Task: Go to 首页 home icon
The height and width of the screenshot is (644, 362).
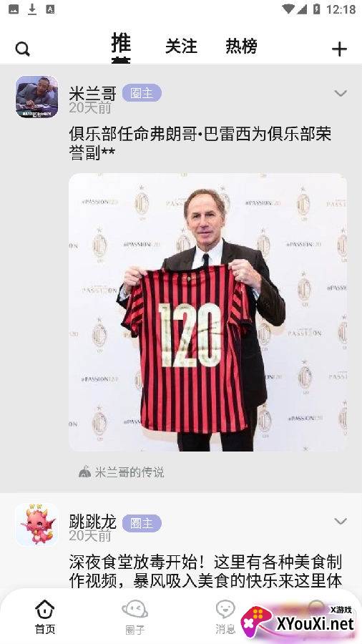Action: coord(45,610)
